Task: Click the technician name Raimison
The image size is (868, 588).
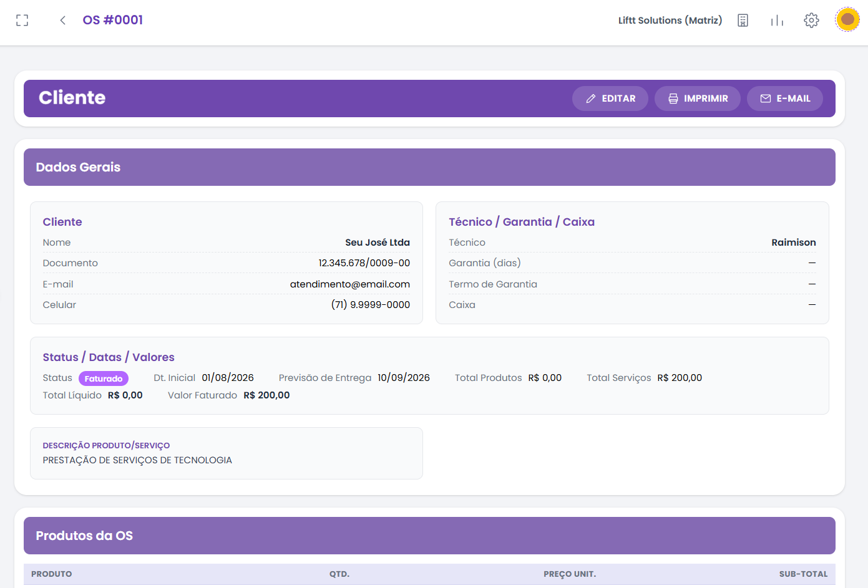Action: [x=794, y=243]
